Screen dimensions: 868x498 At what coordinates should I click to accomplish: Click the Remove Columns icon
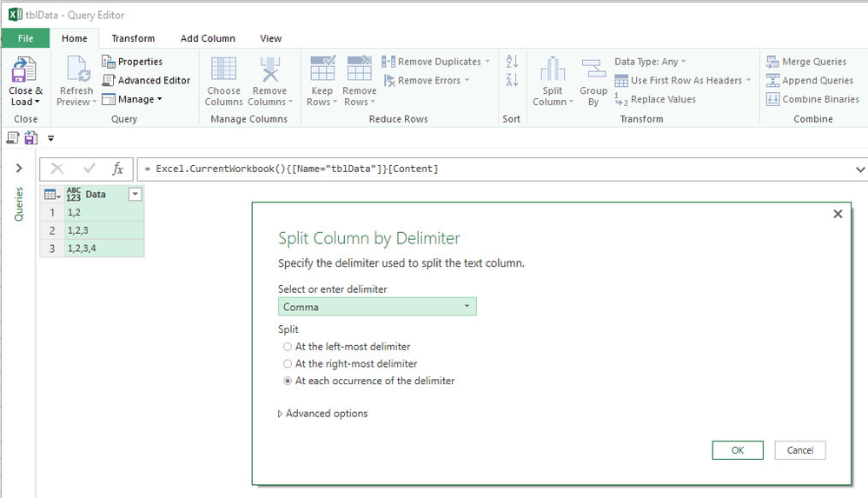click(x=270, y=70)
